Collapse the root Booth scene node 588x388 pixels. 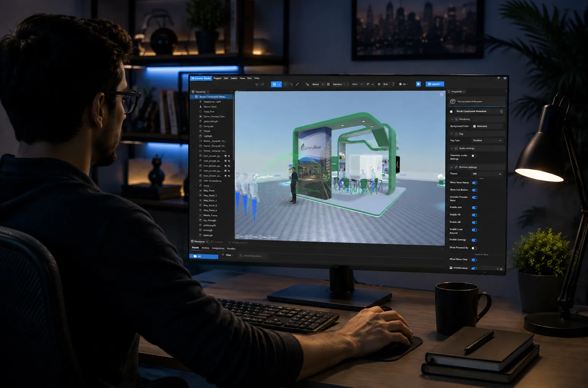tap(192, 97)
